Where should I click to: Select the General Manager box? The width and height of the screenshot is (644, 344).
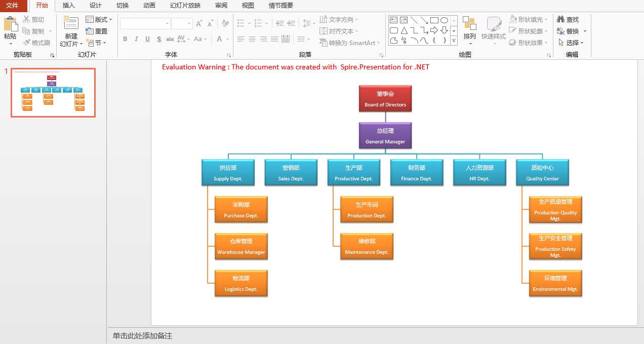tap(385, 136)
